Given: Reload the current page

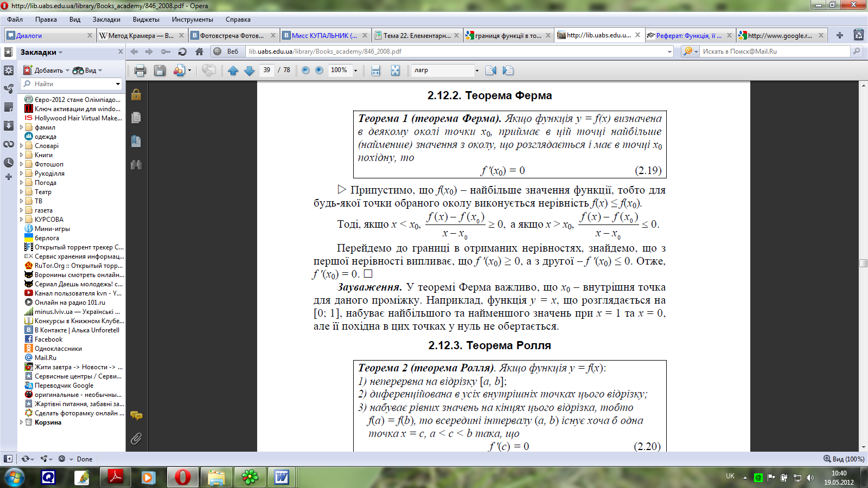Looking at the screenshot, I should click(x=182, y=52).
